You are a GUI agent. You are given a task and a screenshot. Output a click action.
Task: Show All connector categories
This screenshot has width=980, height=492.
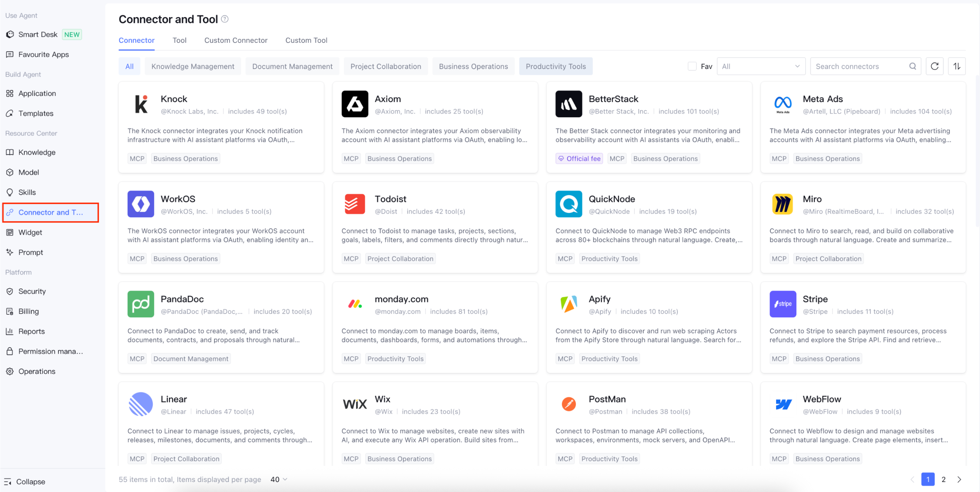129,66
